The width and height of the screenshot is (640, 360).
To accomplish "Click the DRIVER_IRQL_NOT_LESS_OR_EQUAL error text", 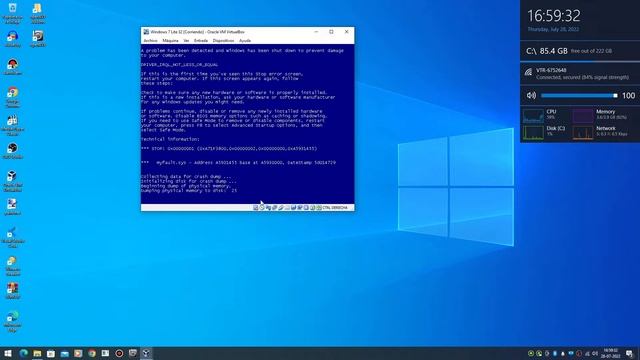I will pyautogui.click(x=179, y=65).
